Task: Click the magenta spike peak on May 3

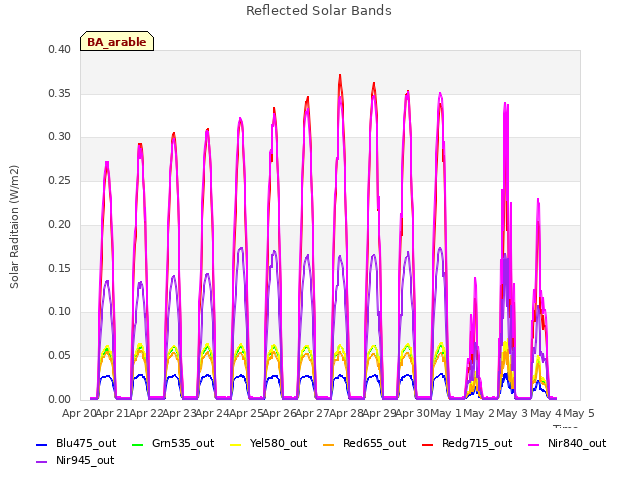Action: [505, 103]
